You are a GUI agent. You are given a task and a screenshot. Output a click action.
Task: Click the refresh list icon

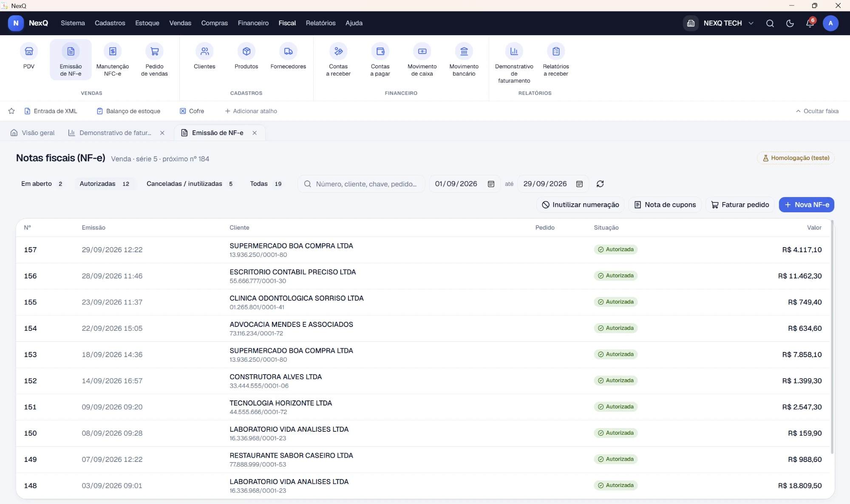tap(600, 184)
